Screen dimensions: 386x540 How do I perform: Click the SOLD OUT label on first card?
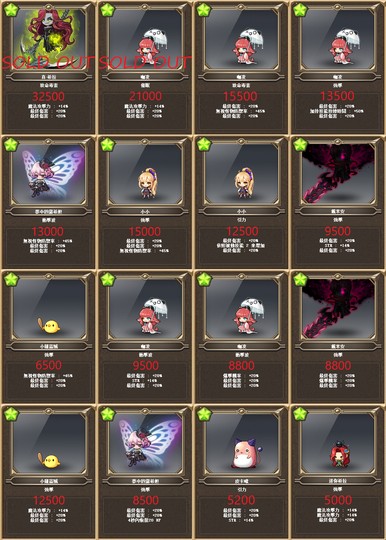click(x=49, y=63)
